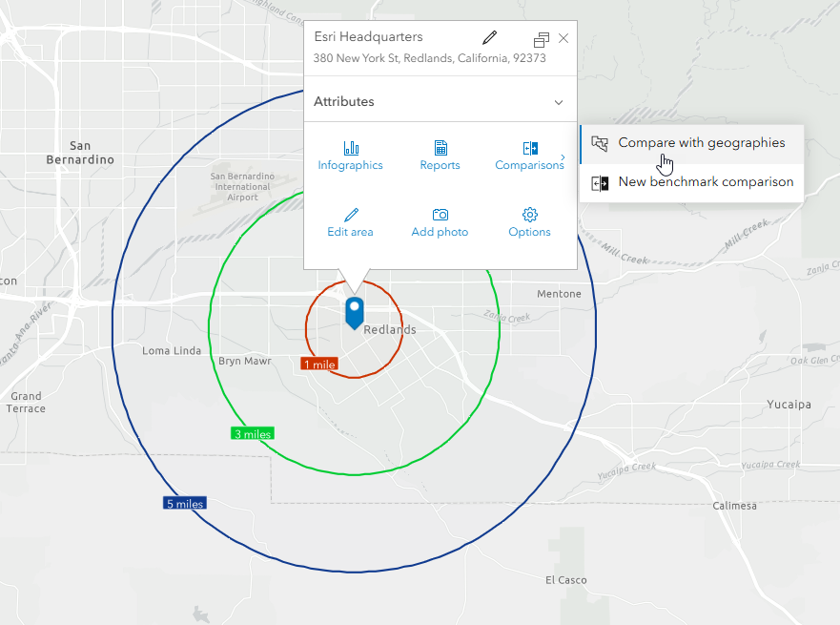Click the Attributes header text

tap(344, 101)
